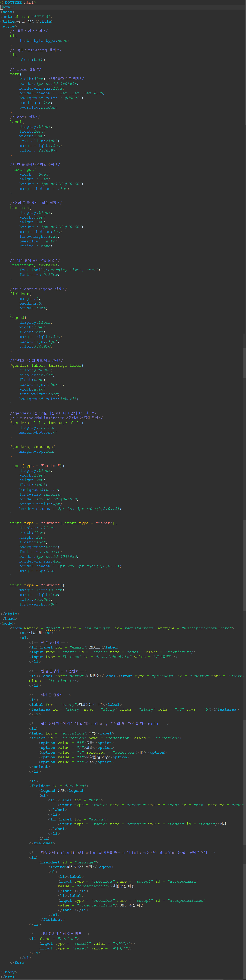Viewport: 246px width, 980px height.
Task: Click the 'height:5em;' line
Action: pyautogui.click(x=32, y=222)
